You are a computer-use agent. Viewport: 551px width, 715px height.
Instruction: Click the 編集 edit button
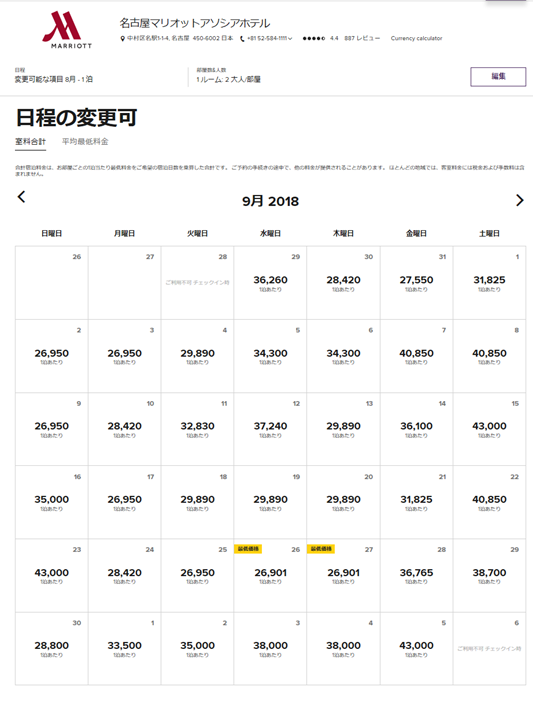coord(498,77)
